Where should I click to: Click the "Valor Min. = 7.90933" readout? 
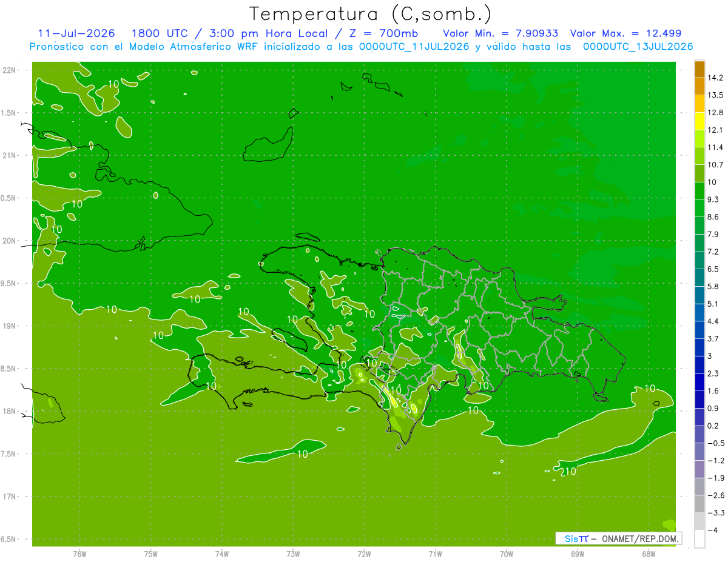click(500, 33)
